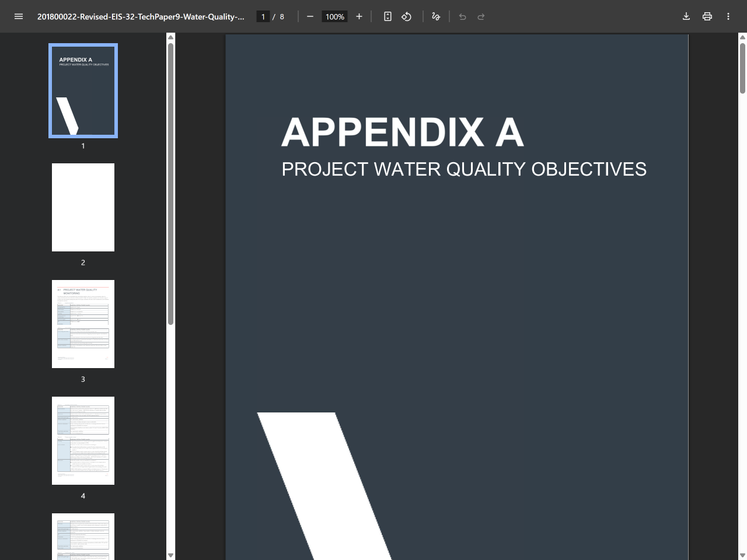Screen dimensions: 747x560
Task: Click the document filename title text
Action: [141, 16]
